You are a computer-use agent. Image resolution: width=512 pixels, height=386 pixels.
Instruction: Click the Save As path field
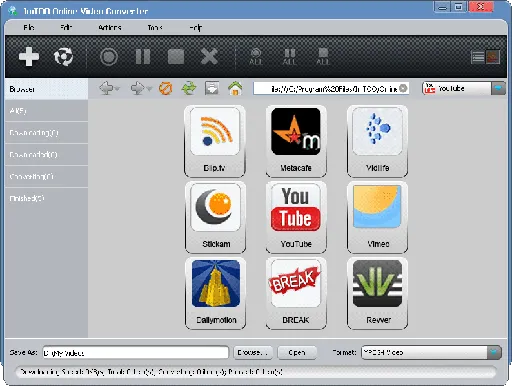point(135,352)
